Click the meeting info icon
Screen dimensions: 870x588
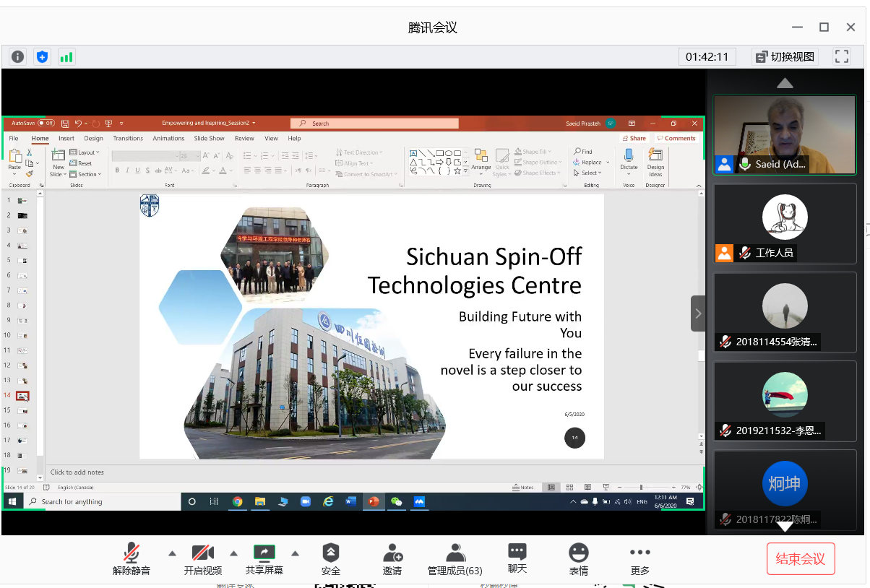pyautogui.click(x=18, y=56)
